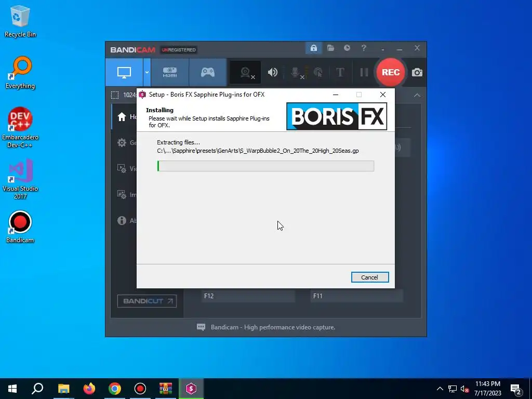The image size is (532, 399).
Task: Select Embarcadero Dev-C++ desktop shortcut
Action: (20, 128)
